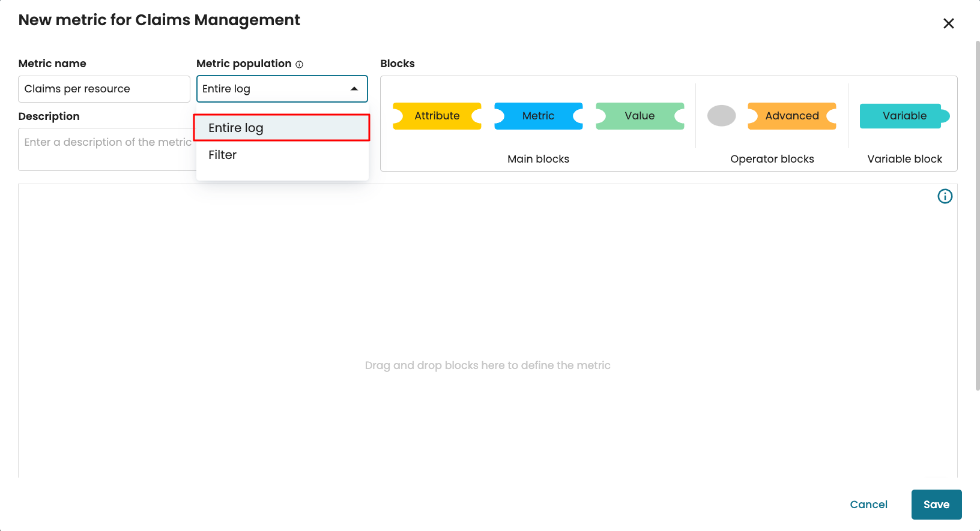980x531 pixels.
Task: Select the blue Metric block
Action: click(x=538, y=116)
